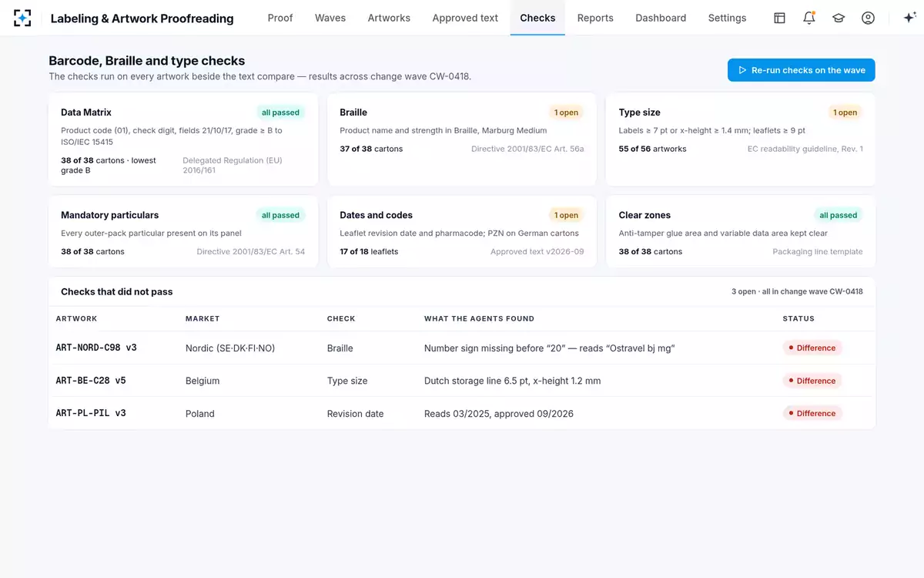Viewport: 924px width, 578px height.
Task: Open the Braille check card
Action: point(462,139)
